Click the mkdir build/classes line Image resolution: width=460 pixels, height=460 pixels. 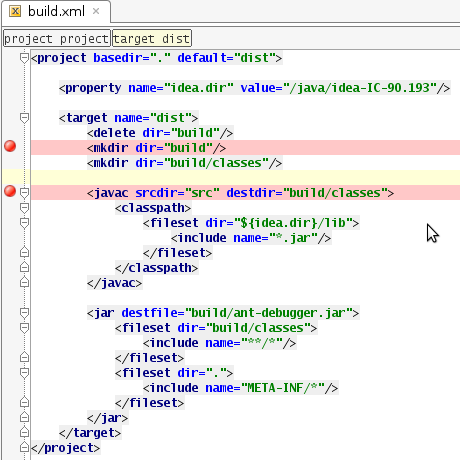[185, 163]
